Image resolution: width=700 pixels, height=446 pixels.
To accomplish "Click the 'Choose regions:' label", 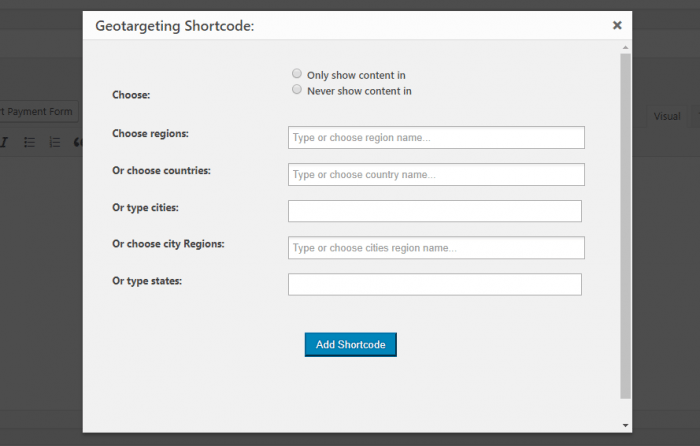I will (x=150, y=133).
